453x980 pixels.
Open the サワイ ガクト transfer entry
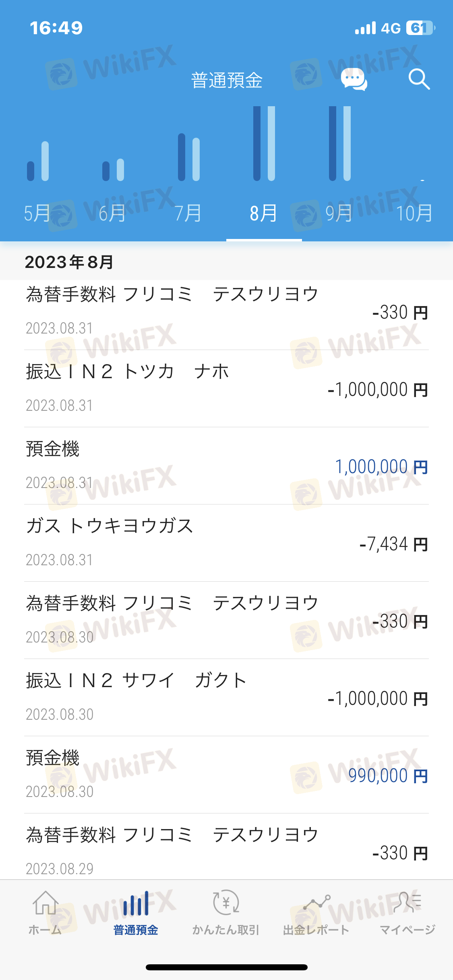click(x=226, y=698)
